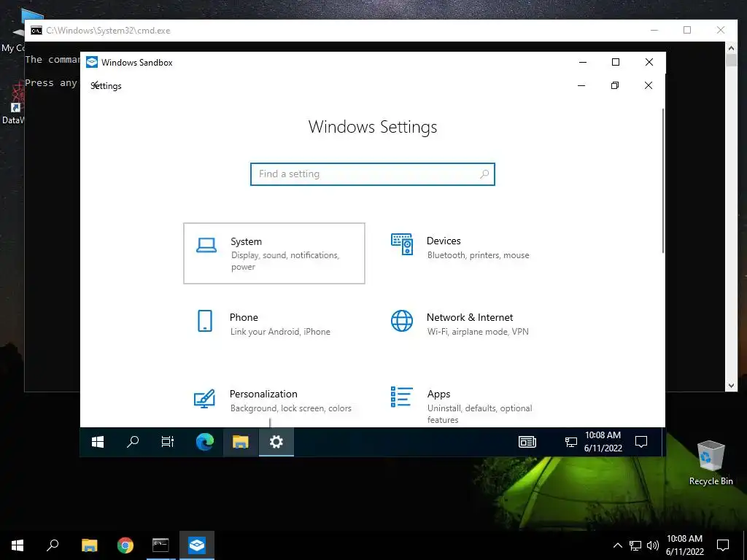The height and width of the screenshot is (560, 747).
Task: Open host taskbar Search
Action: (53, 545)
